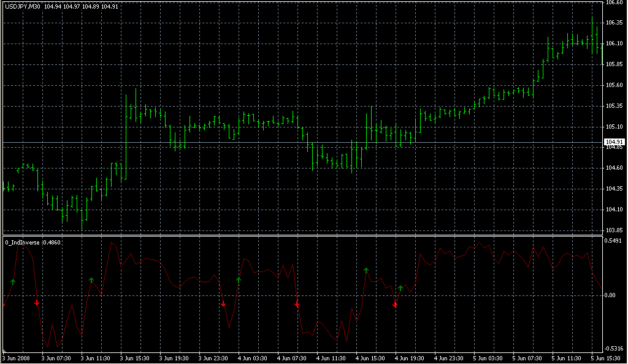Click the 0.00 indicator zero level label

(610, 295)
